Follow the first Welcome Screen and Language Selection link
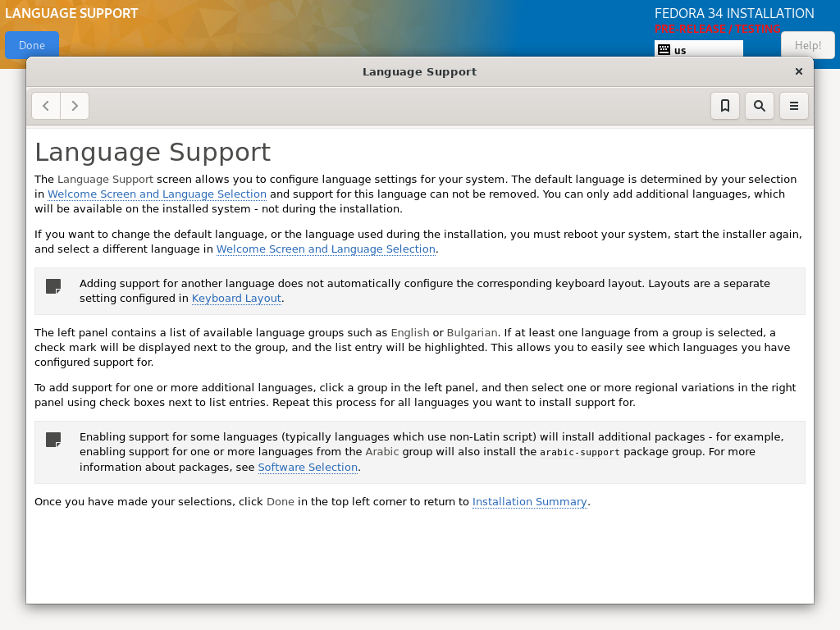The height and width of the screenshot is (630, 840). pyautogui.click(x=157, y=194)
